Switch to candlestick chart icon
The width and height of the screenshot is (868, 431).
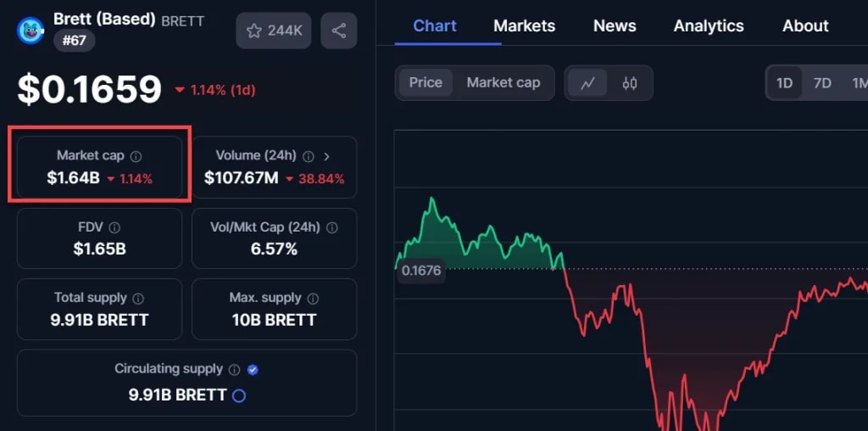click(x=629, y=83)
